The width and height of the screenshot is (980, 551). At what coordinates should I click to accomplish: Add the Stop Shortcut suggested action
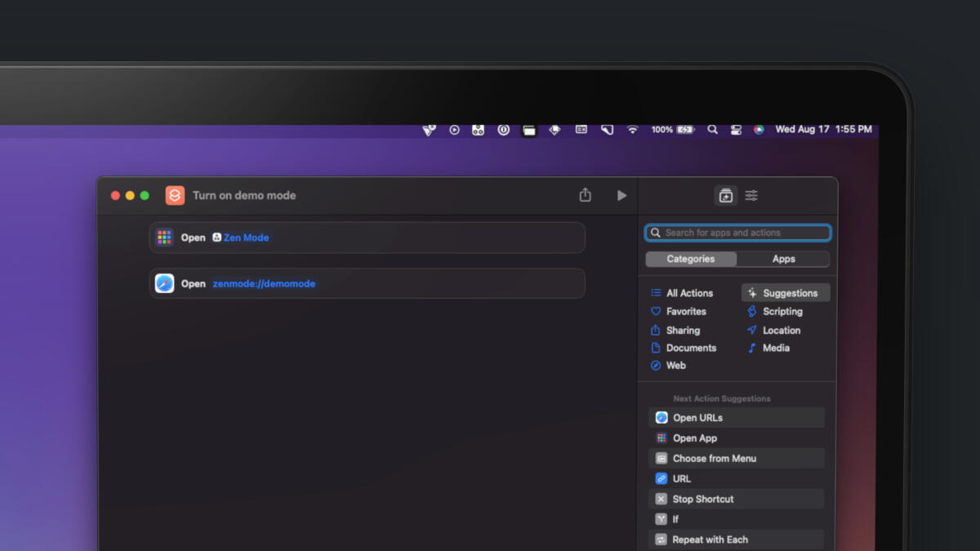pyautogui.click(x=702, y=499)
